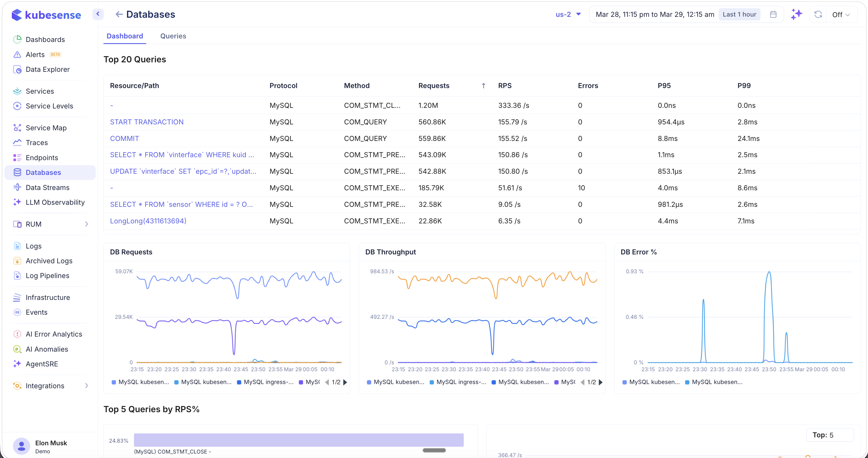This screenshot has height=458, width=868.
Task: Expand the RUM section
Action: pos(87,224)
